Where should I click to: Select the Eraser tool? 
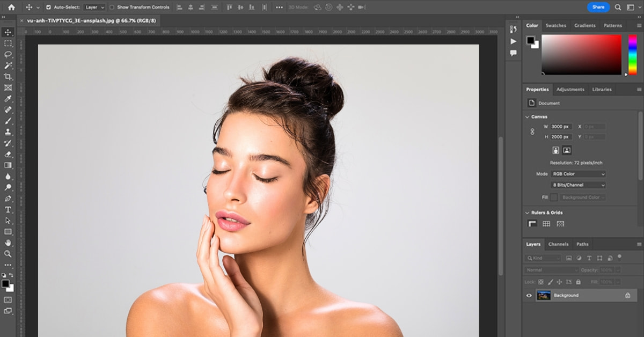[8, 154]
